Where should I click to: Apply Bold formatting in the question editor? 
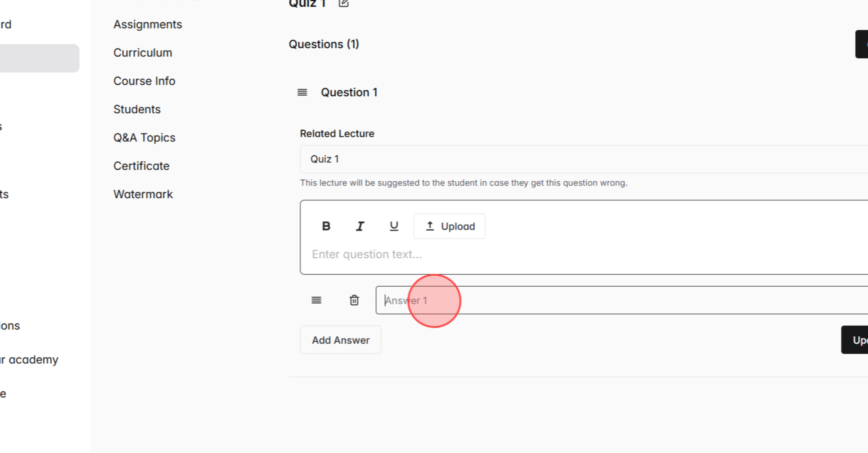click(x=326, y=226)
